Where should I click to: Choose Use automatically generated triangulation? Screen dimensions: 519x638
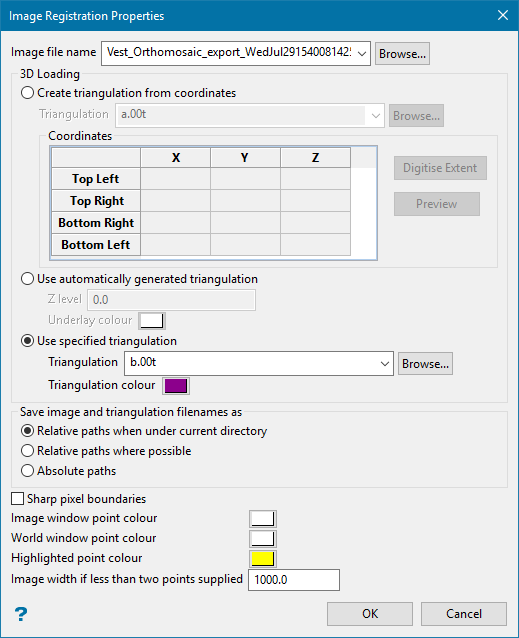pyautogui.click(x=27, y=279)
